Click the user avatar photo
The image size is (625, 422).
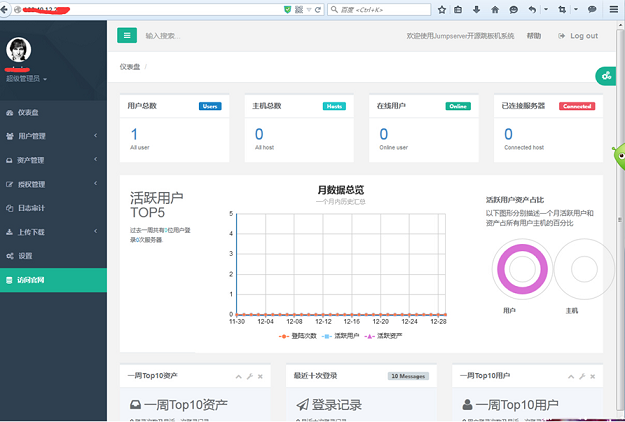pyautogui.click(x=18, y=50)
